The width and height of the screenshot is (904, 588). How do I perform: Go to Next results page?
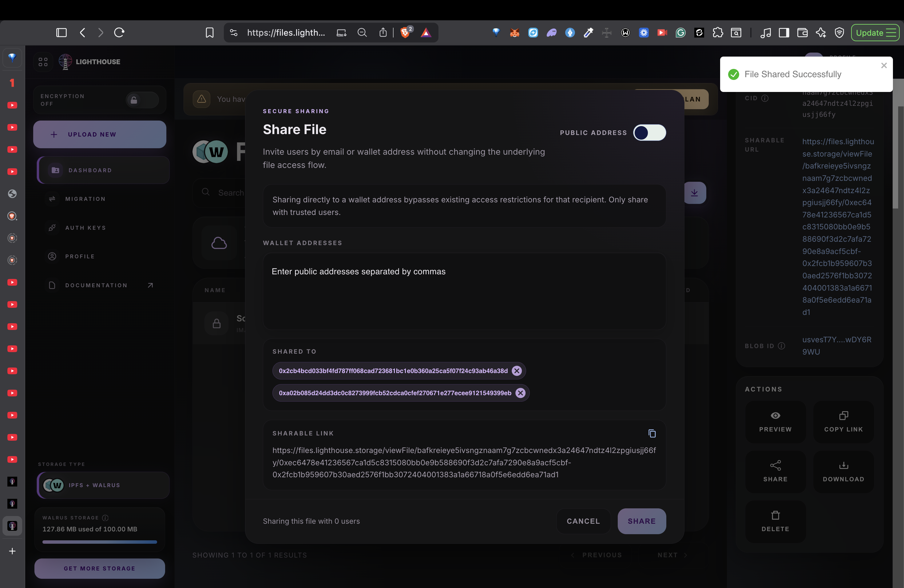pyautogui.click(x=672, y=555)
